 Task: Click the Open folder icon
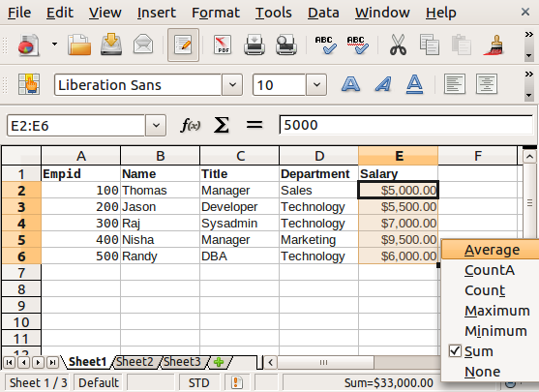coord(79,45)
